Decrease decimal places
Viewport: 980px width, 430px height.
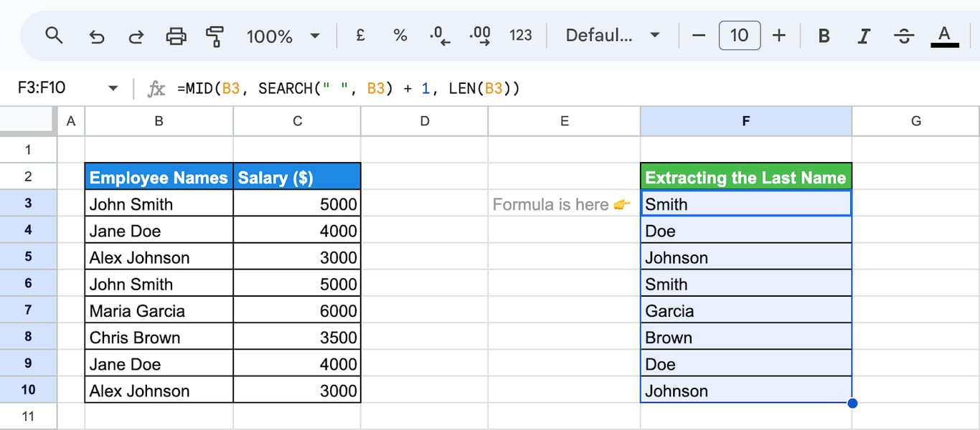pyautogui.click(x=439, y=35)
